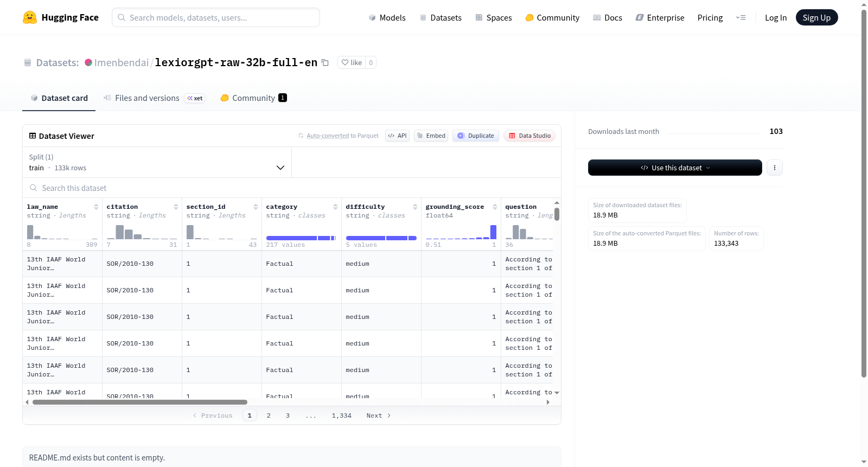Open the Docs nav link
Image resolution: width=868 pixels, height=467 pixels.
(608, 17)
